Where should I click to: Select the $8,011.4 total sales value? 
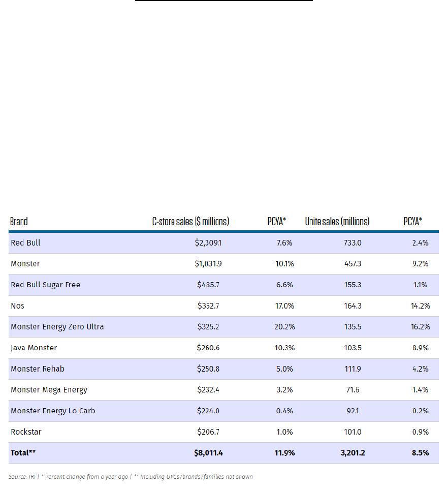tap(208, 453)
